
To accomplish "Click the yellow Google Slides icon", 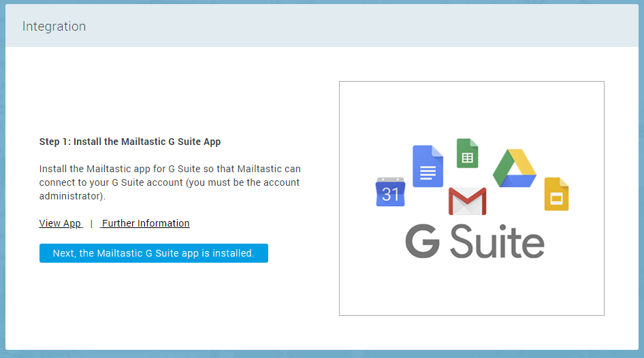I will pyautogui.click(x=556, y=194).
